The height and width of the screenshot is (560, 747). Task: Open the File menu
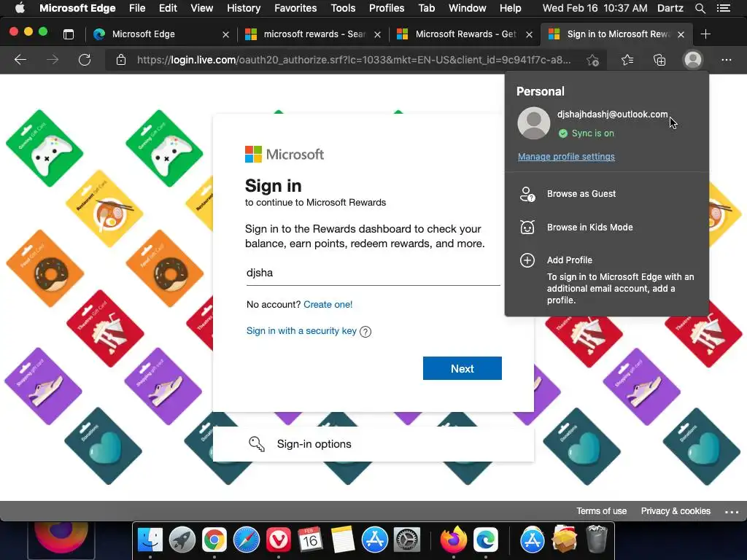pos(137,8)
